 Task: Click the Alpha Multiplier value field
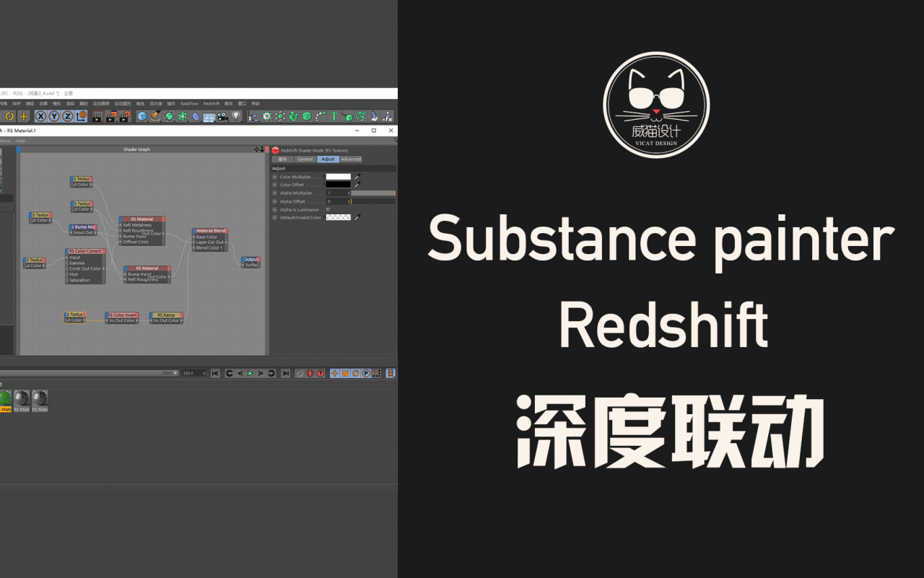pyautogui.click(x=338, y=193)
